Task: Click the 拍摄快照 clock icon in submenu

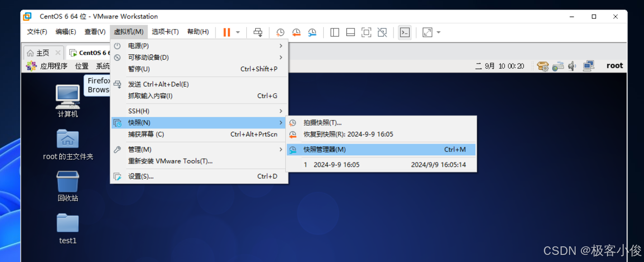Action: pos(293,123)
